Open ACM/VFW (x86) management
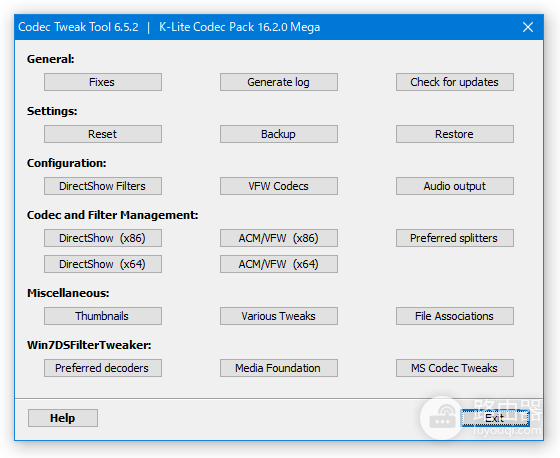Image resolution: width=560 pixels, height=458 pixels. (x=279, y=238)
